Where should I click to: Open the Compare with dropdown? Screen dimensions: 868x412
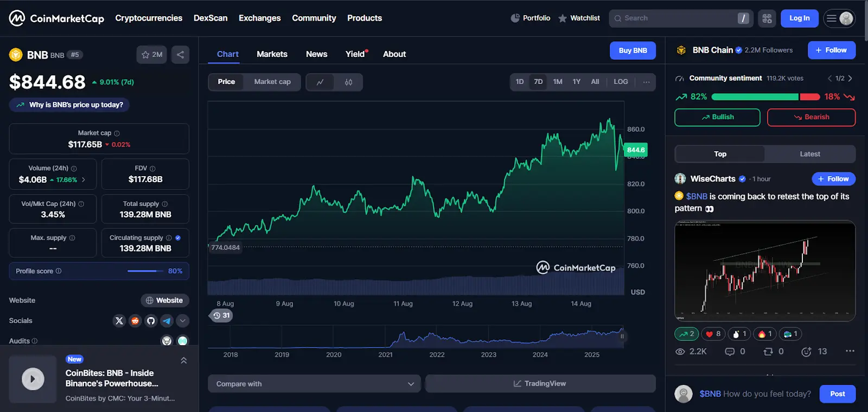click(315, 384)
